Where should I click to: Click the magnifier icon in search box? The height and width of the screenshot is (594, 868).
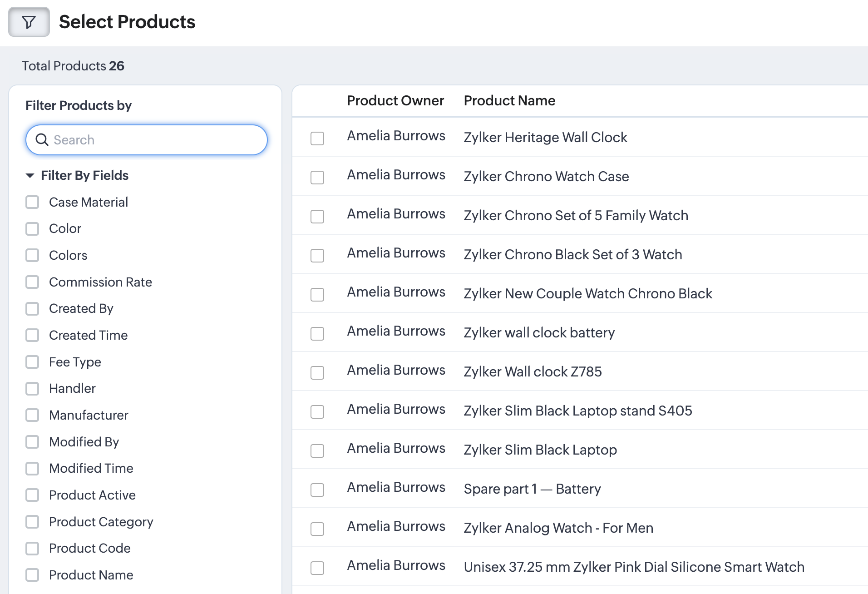click(42, 140)
